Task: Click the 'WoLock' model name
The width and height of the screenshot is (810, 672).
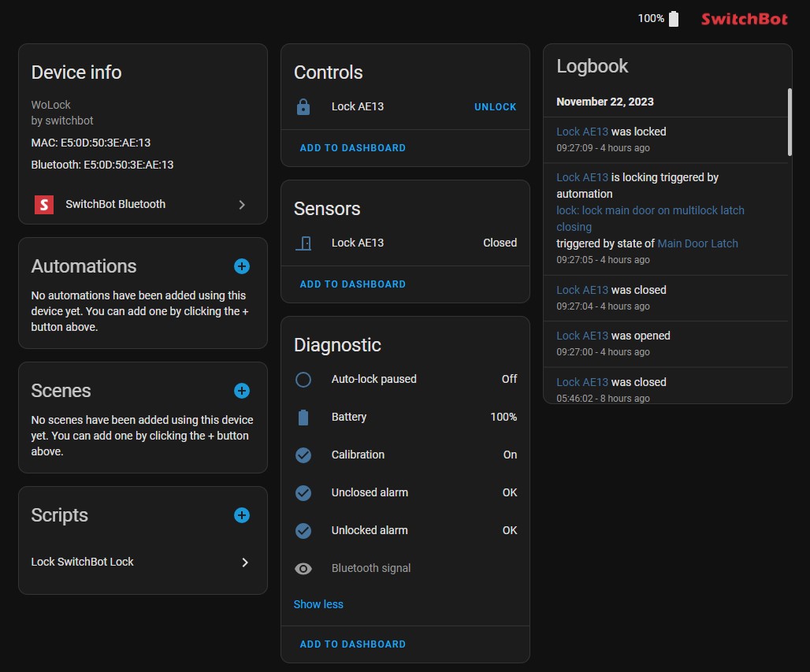Action: tap(50, 105)
